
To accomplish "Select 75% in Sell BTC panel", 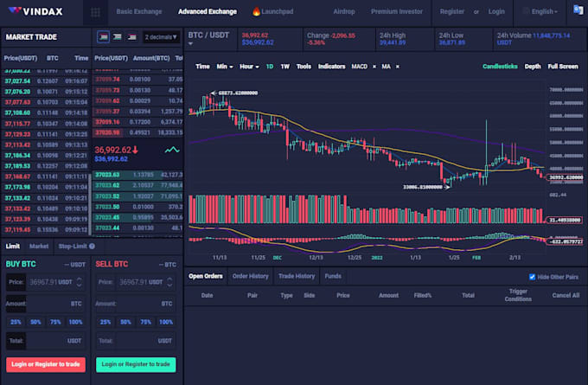I will [x=145, y=322].
